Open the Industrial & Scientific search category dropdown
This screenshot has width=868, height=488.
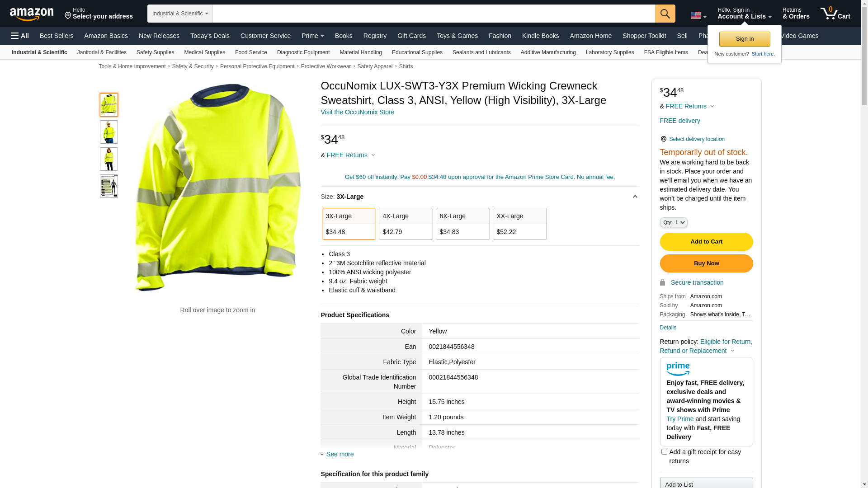tap(180, 14)
